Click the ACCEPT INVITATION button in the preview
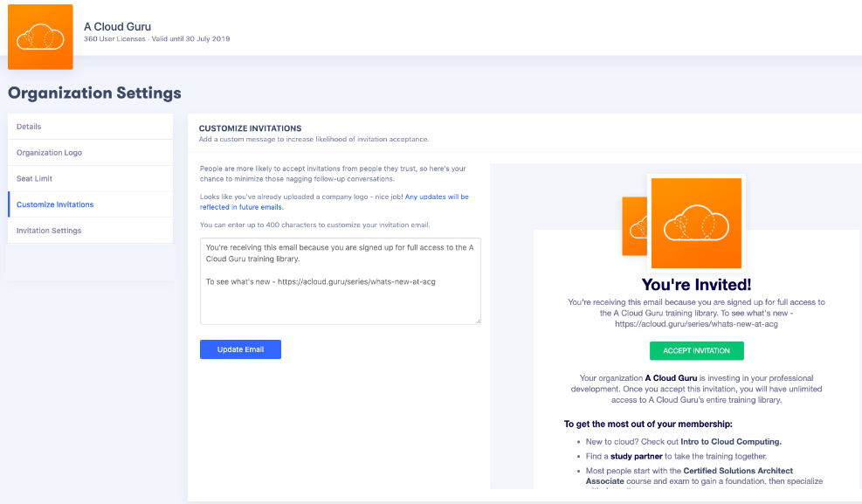Image resolution: width=862 pixels, height=504 pixels. point(696,350)
